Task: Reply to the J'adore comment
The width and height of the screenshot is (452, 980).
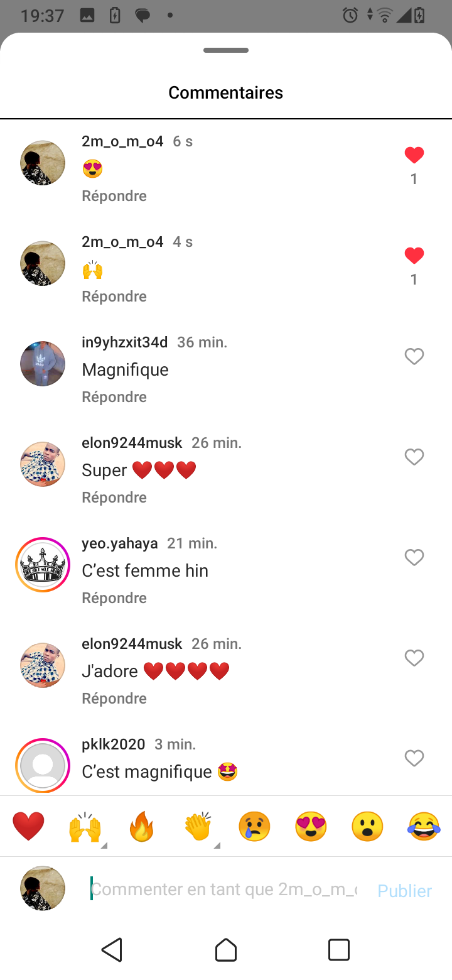Action: point(114,699)
